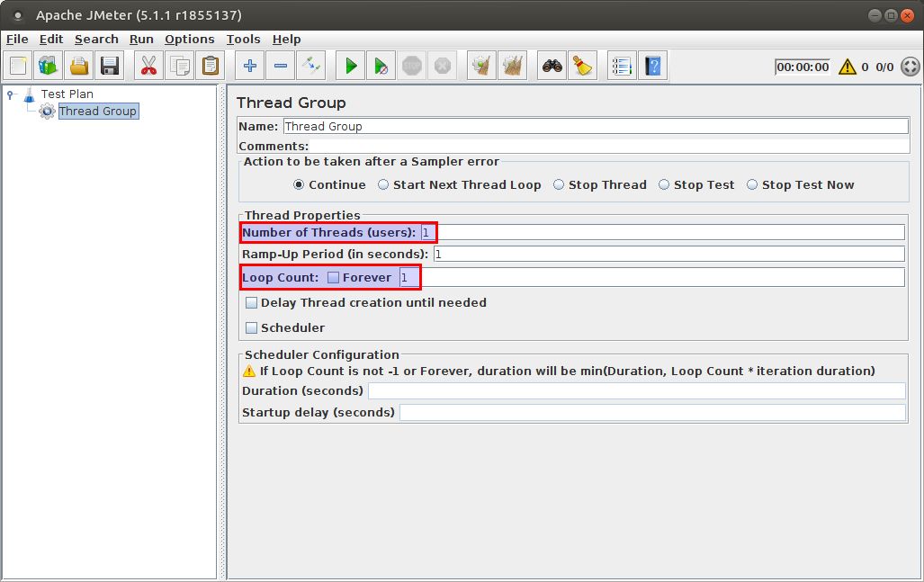Collapse all with the minus icon

point(281,66)
